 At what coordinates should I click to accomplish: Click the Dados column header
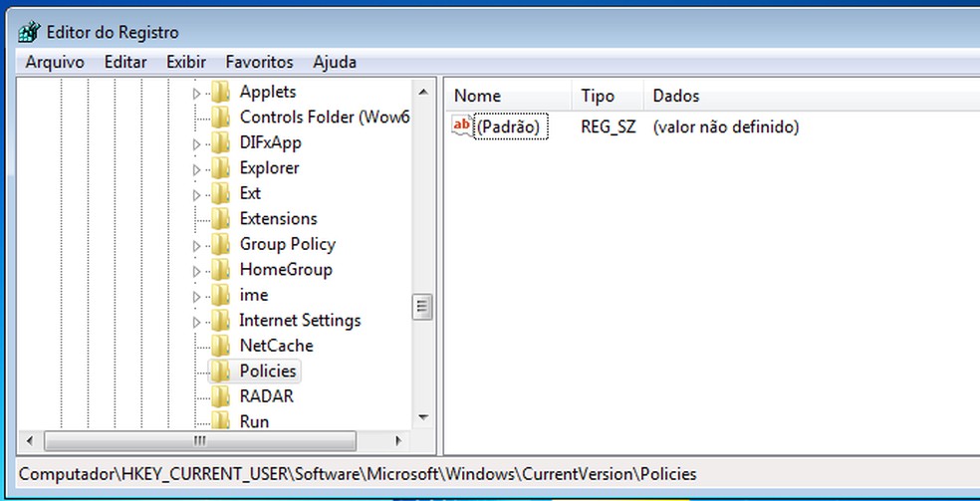[676, 96]
